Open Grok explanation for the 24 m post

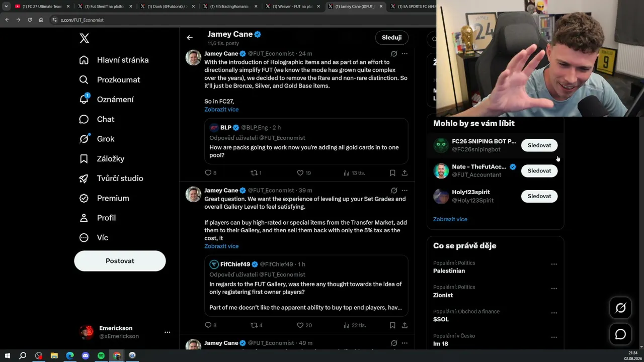tap(394, 54)
